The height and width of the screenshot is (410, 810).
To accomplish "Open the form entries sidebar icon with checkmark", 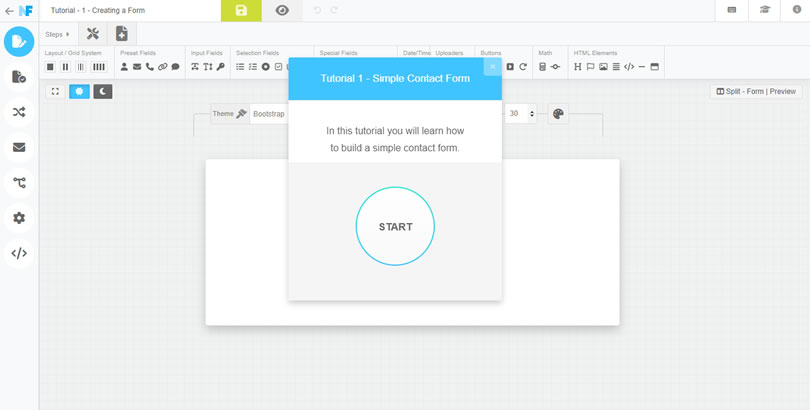I will [x=19, y=77].
